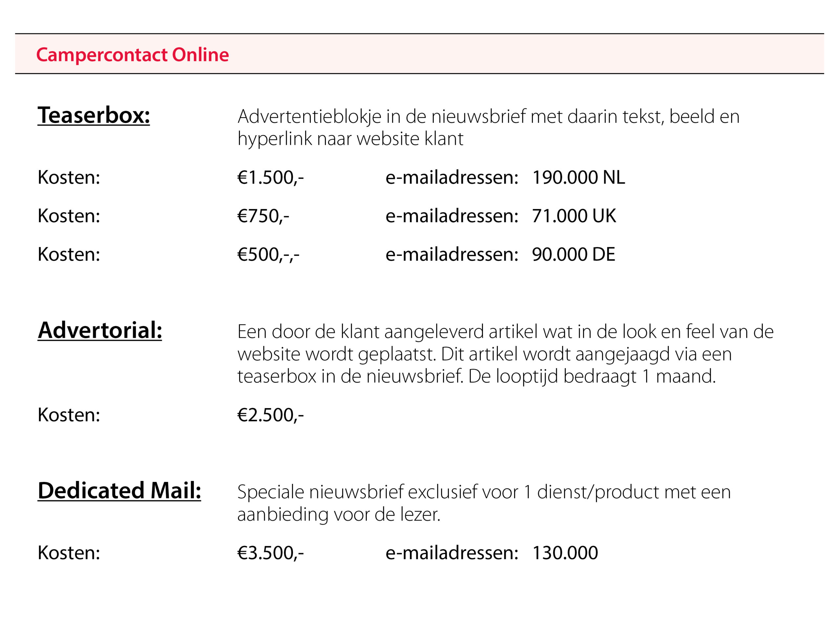This screenshot has width=840, height=633.
Task: Click the €500,-,- price entry
Action: (x=268, y=254)
